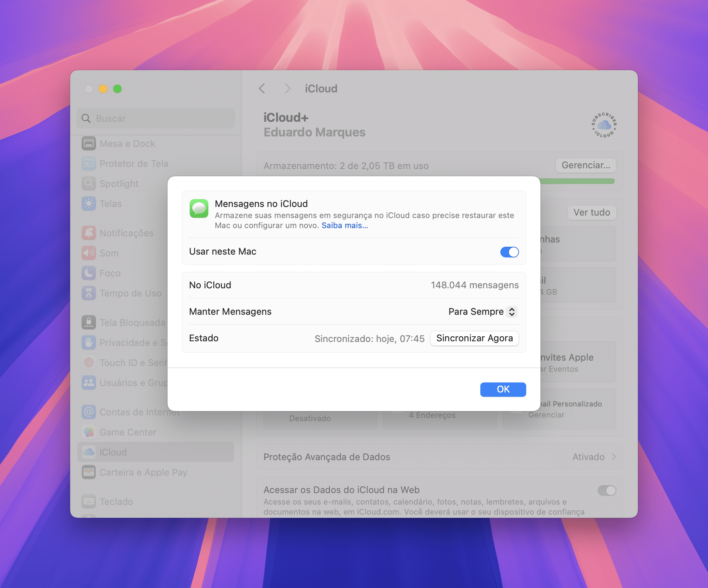Click the Messages app icon in dialog
The image size is (708, 588).
[199, 208]
